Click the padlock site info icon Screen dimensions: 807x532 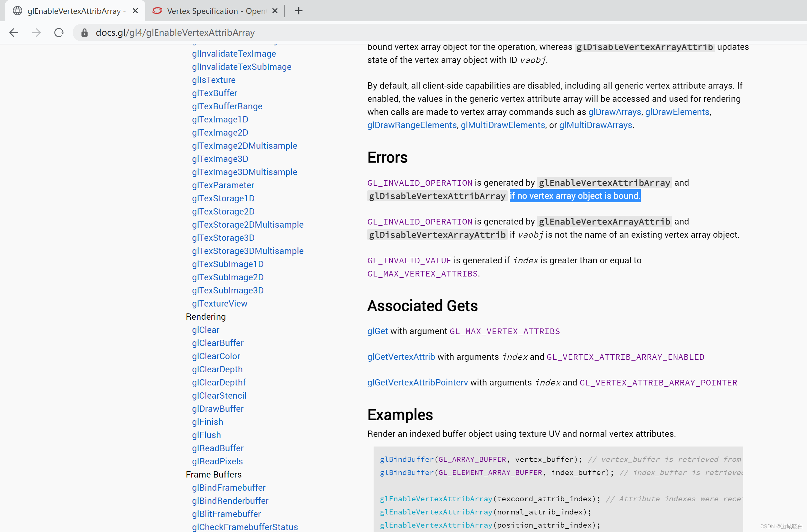pos(85,33)
